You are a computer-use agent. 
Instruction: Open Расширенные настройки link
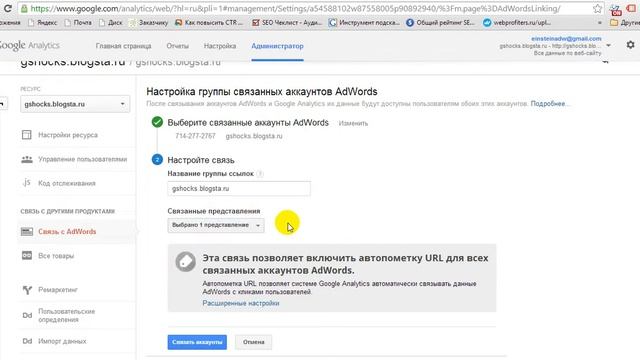click(x=241, y=303)
